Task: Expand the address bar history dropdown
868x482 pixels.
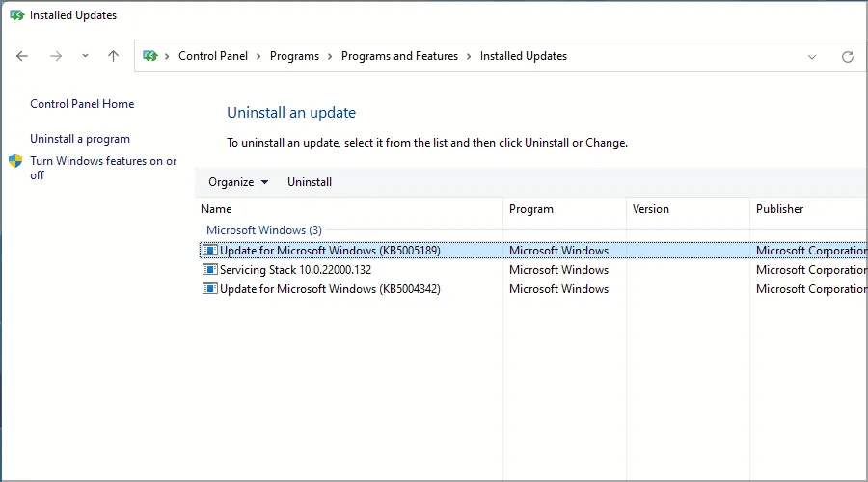Action: coord(811,57)
